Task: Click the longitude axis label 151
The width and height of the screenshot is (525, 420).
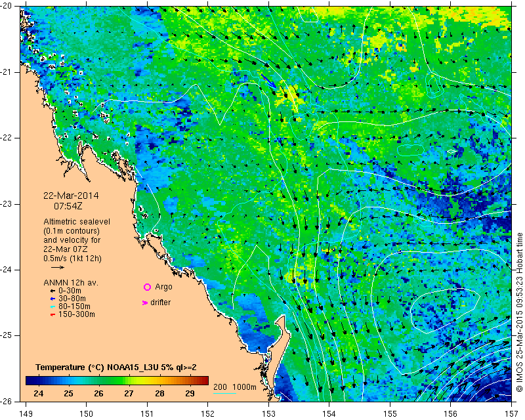Action: point(147,414)
